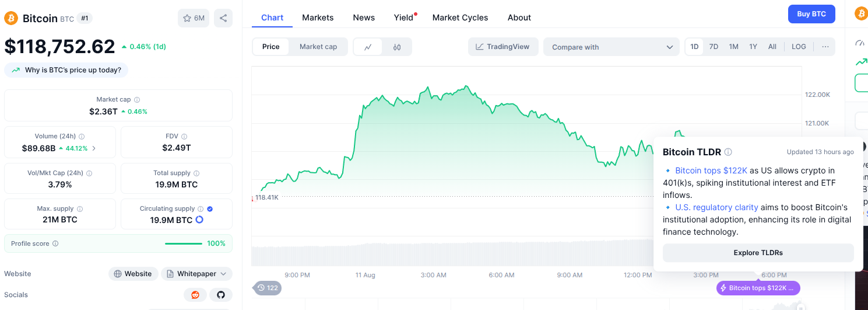The height and width of the screenshot is (310, 868).
Task: Add Bitcoin to watchlist star button
Action: 194,18
